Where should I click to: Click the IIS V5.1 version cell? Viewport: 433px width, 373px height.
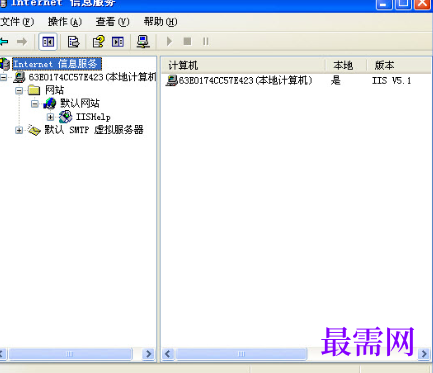click(392, 80)
